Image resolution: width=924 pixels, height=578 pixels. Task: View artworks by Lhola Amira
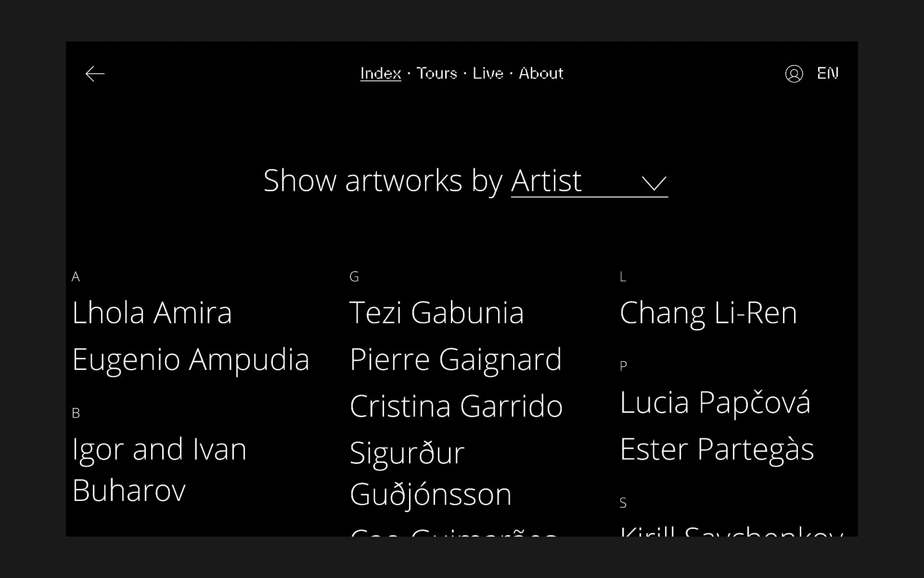pos(152,313)
